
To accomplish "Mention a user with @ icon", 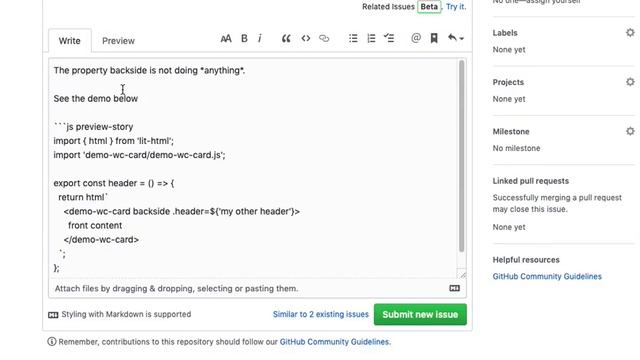I will pos(416,38).
